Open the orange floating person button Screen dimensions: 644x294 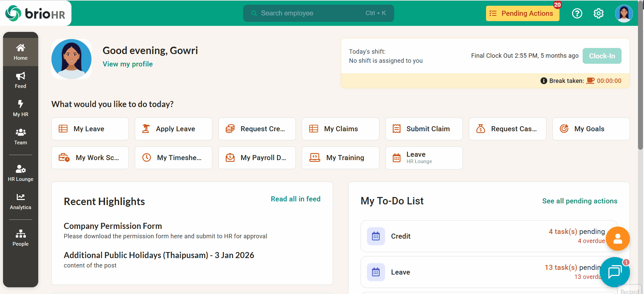(x=618, y=239)
